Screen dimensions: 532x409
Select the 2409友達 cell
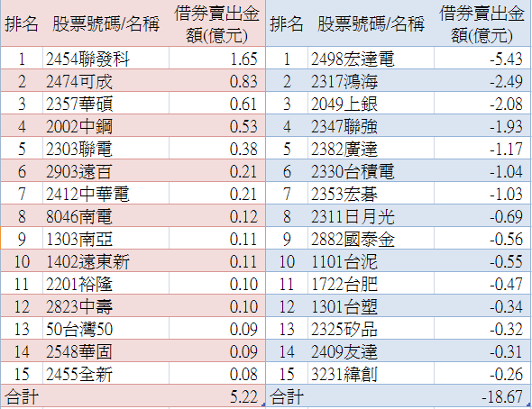pos(371,351)
